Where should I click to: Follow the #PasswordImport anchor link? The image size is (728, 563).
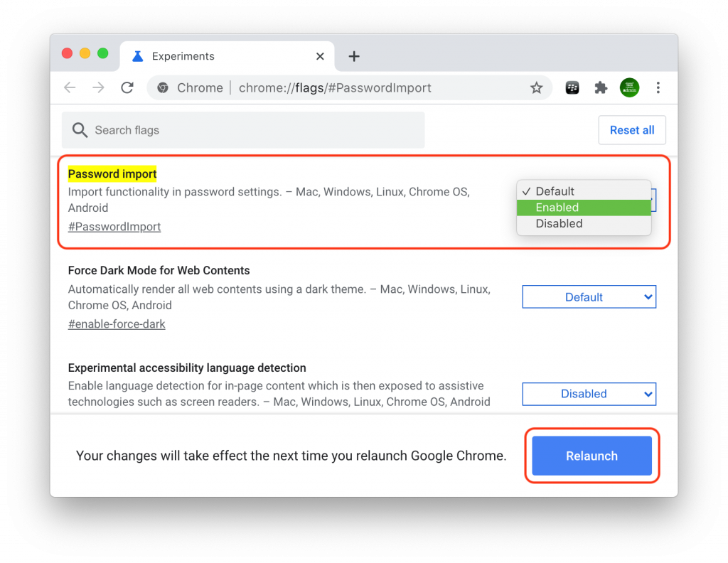pos(114,227)
